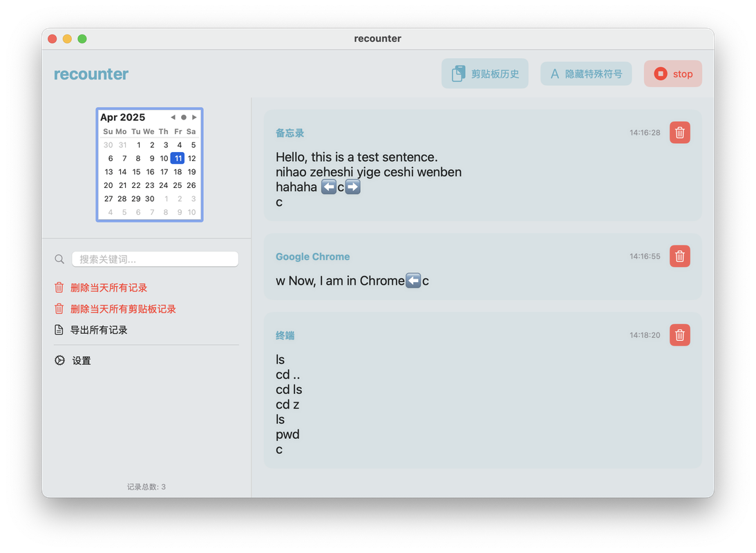756x553 pixels.
Task: Click the 记录总数: 3 counter
Action: 147,487
